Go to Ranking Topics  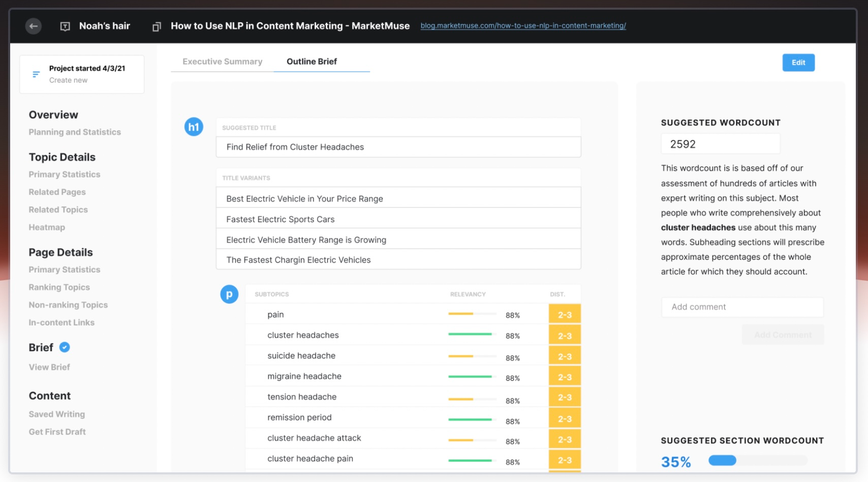59,287
